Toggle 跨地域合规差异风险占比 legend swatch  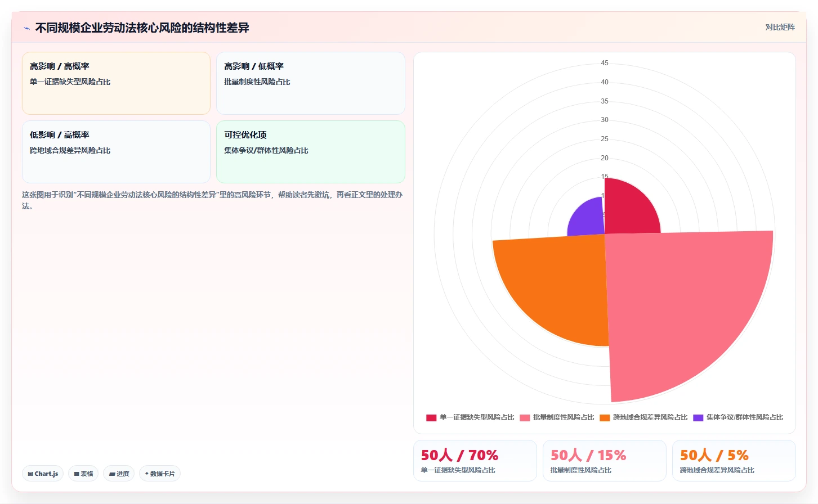pyautogui.click(x=605, y=417)
